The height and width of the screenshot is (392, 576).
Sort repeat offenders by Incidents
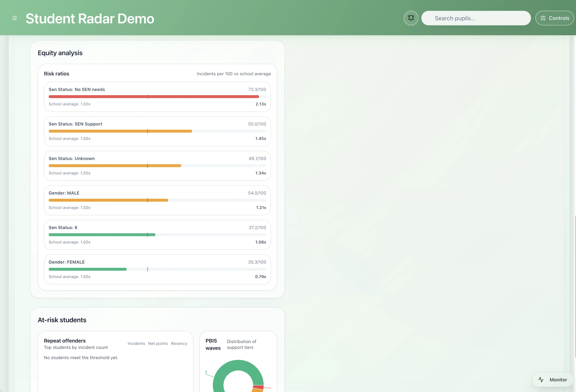click(136, 343)
